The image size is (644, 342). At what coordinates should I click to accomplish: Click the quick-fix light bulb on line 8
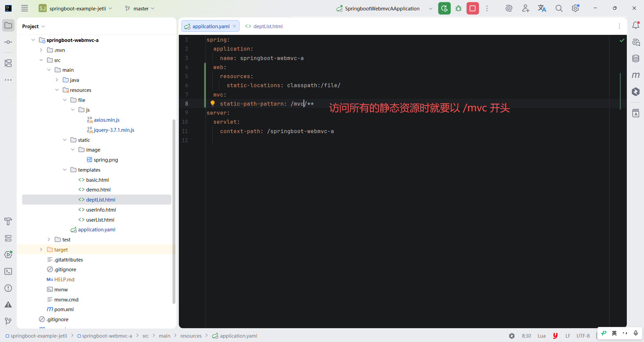pyautogui.click(x=212, y=104)
